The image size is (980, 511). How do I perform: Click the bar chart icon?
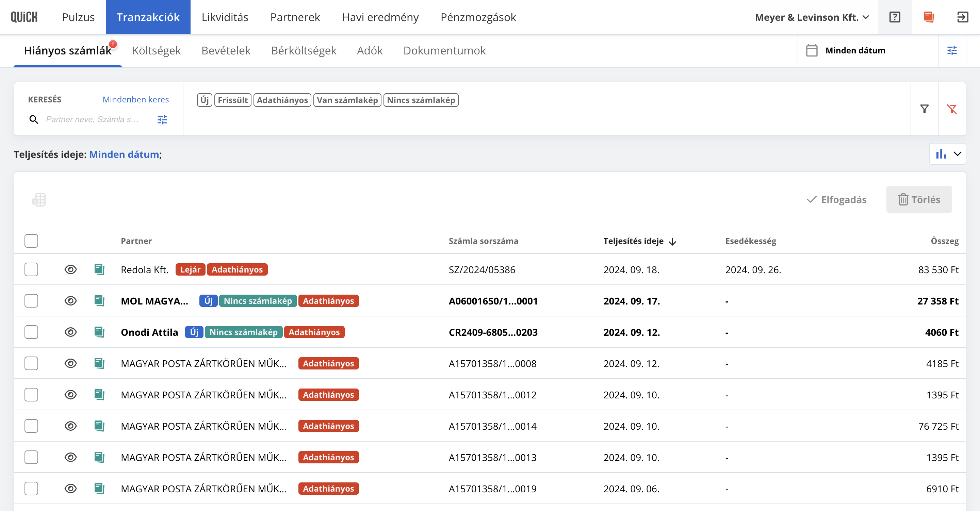tap(941, 154)
